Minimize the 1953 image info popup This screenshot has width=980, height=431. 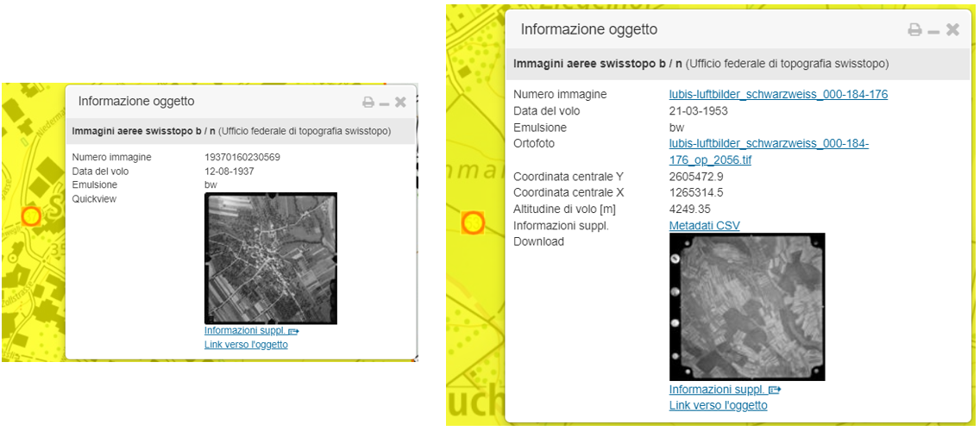click(x=933, y=31)
